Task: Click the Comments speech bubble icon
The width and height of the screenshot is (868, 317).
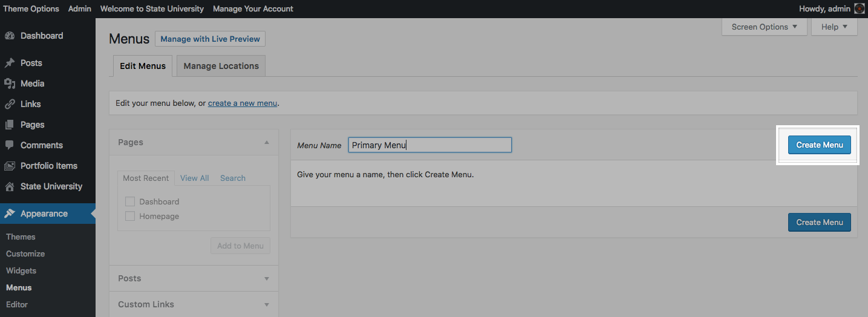Action: [10, 145]
